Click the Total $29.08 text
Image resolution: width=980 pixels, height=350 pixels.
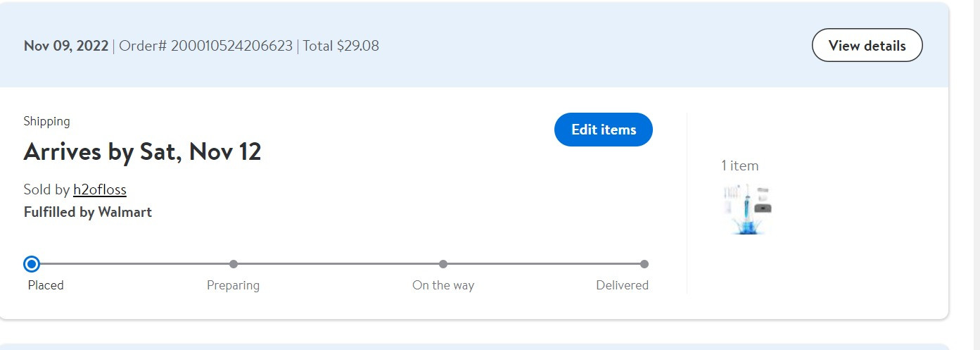341,46
